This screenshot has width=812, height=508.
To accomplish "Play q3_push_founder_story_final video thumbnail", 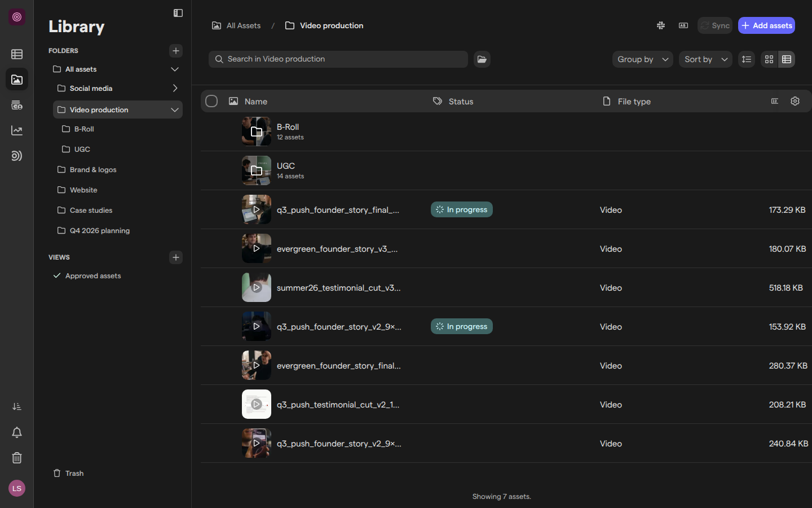I will tap(257, 209).
